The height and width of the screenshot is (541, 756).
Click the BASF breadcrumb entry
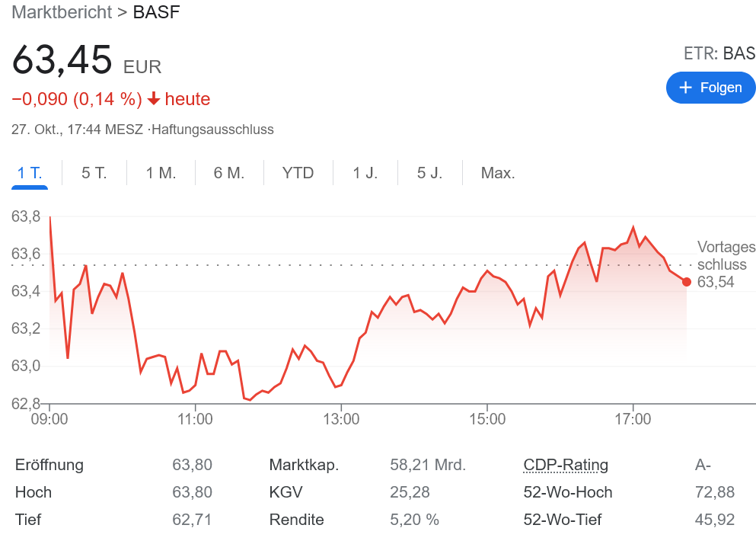157,12
